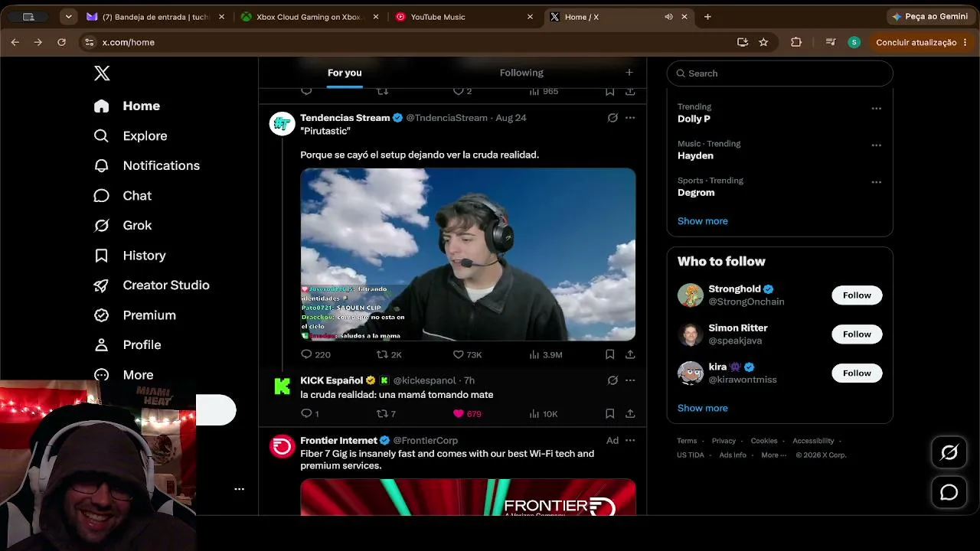Click the install app icon in the address bar
This screenshot has height=551, width=980.
pyautogui.click(x=742, y=42)
